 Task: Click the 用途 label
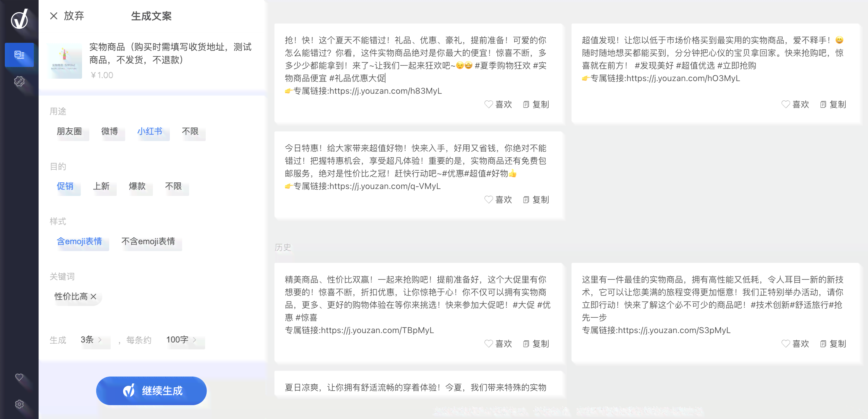pos(58,112)
